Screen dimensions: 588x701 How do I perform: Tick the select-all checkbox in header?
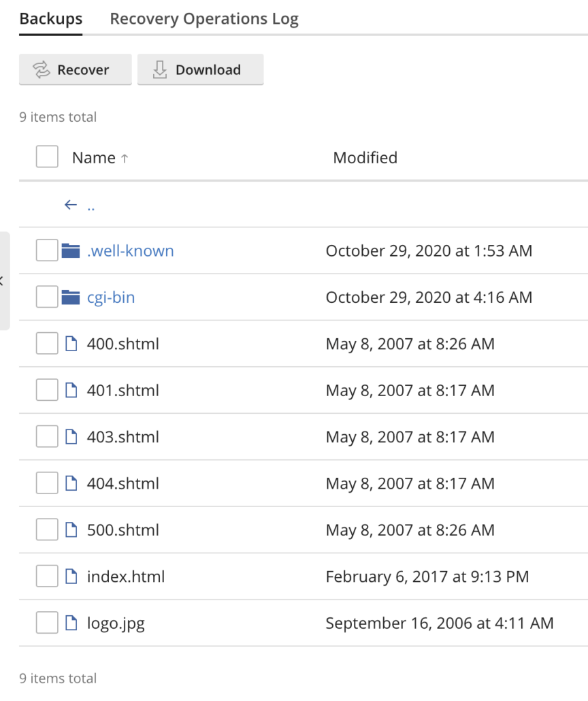coord(47,157)
